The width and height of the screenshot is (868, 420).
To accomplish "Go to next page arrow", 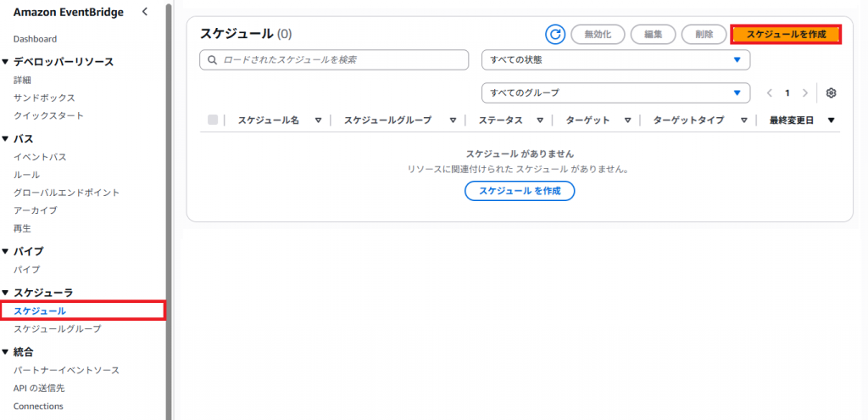I will tap(804, 92).
